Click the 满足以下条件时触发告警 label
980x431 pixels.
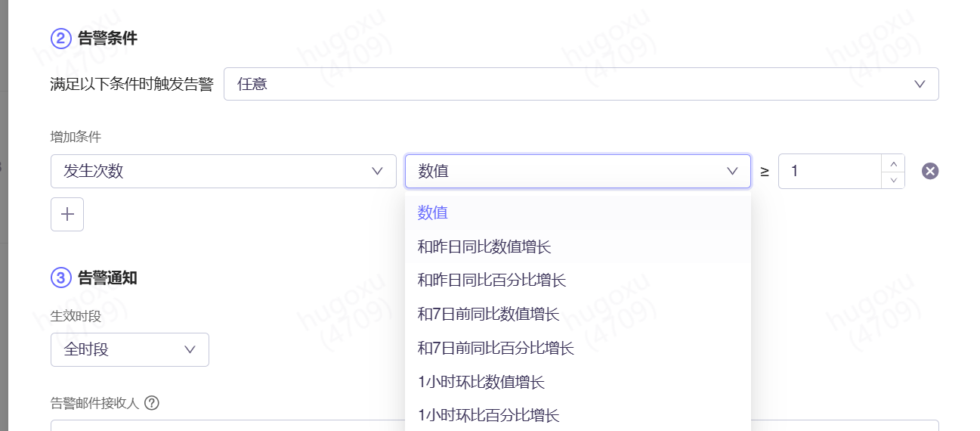pyautogui.click(x=132, y=84)
